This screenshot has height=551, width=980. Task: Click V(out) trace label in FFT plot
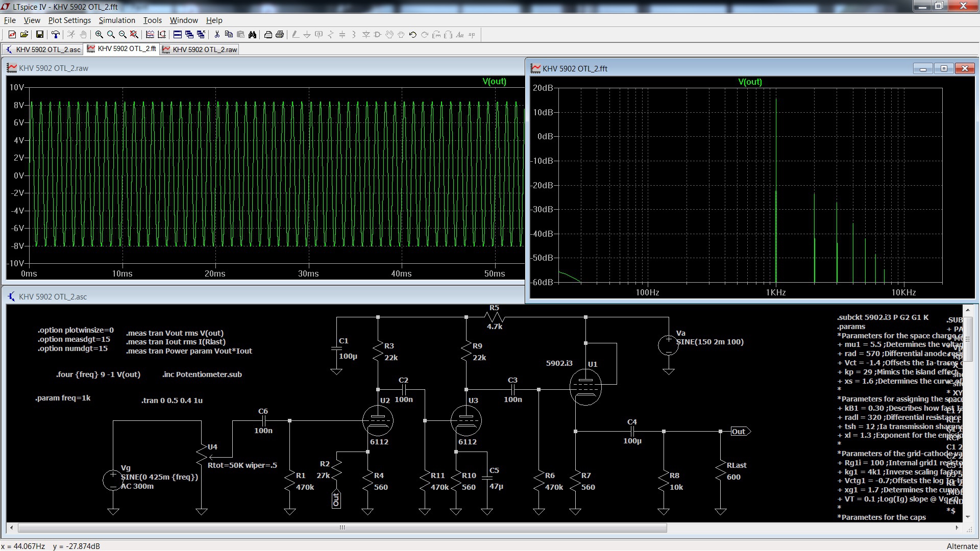click(750, 82)
